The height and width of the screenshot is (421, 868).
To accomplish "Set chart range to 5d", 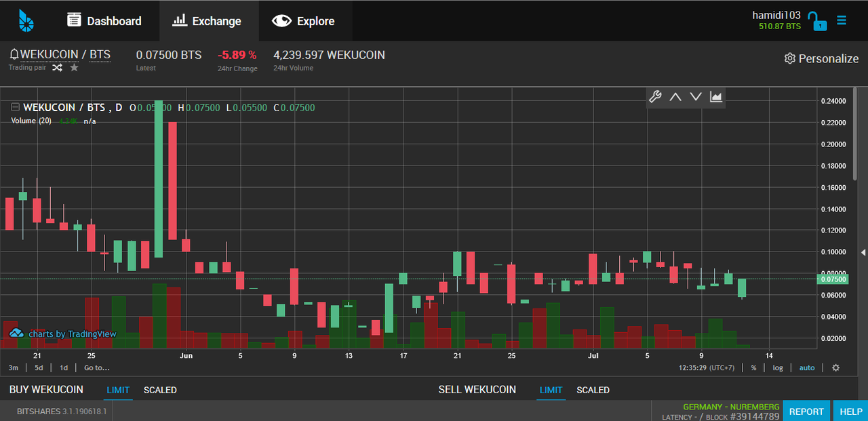I will [39, 368].
